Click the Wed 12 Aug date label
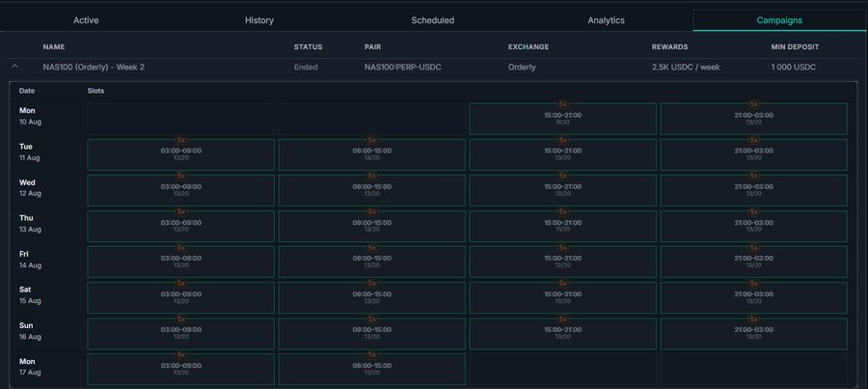 (30, 187)
